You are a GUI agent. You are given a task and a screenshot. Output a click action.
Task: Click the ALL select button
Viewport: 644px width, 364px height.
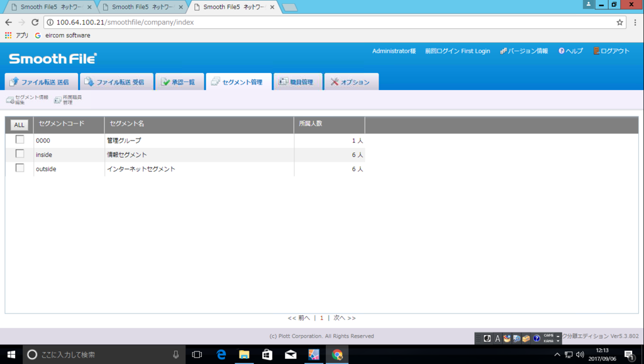[19, 125]
